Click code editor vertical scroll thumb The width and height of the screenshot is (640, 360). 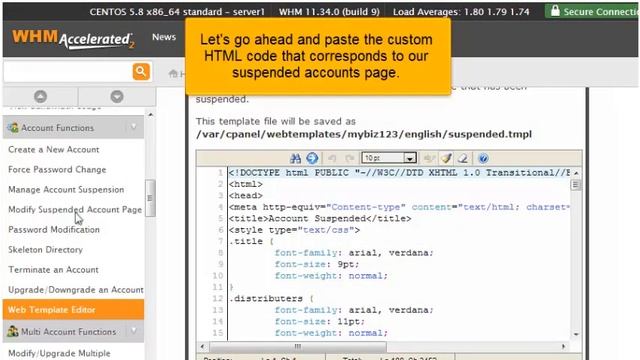point(576,185)
